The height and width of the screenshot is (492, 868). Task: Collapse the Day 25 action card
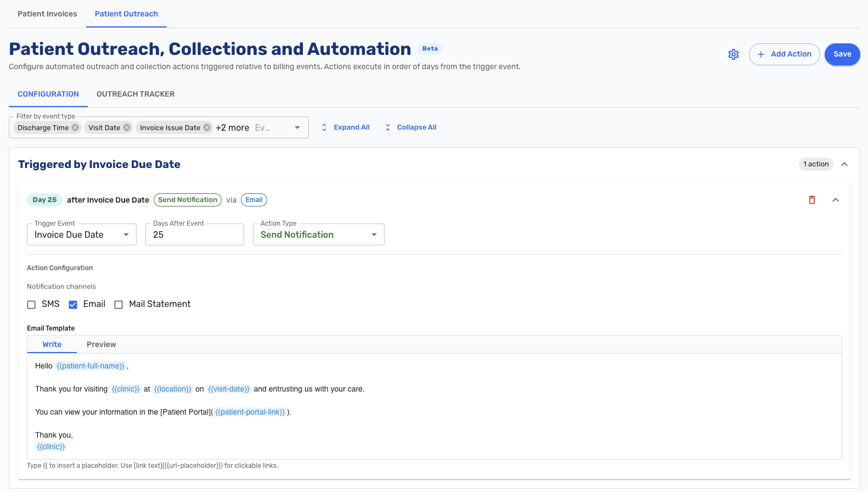836,200
